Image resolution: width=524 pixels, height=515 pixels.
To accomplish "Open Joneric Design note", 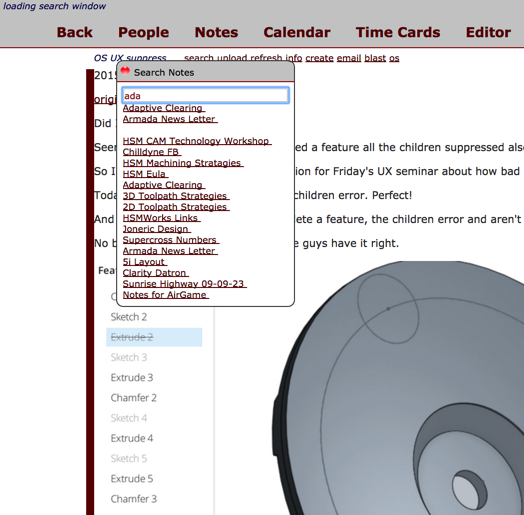I will pos(156,229).
